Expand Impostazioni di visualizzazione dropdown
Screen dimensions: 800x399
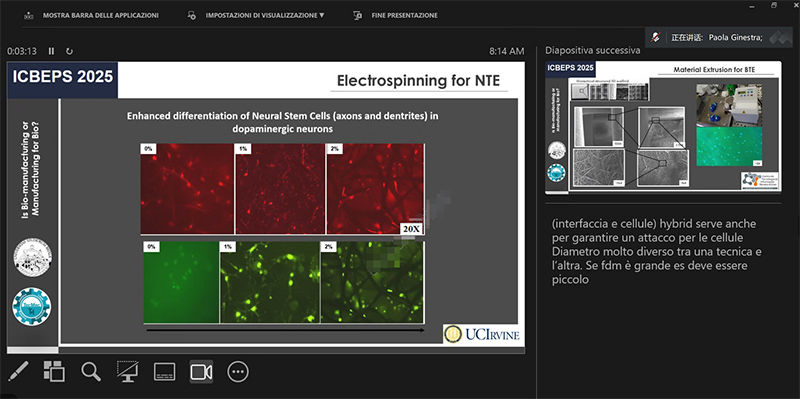click(265, 15)
